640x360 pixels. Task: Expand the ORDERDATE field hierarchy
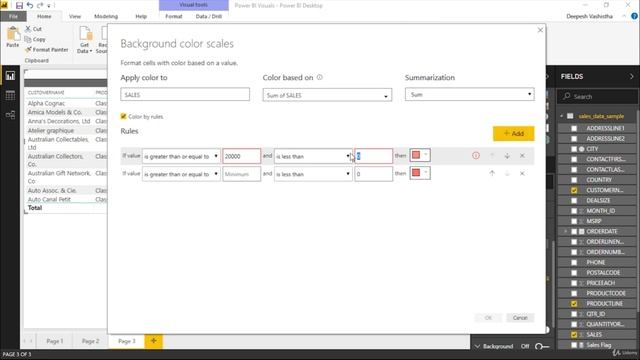pyautogui.click(x=565, y=231)
